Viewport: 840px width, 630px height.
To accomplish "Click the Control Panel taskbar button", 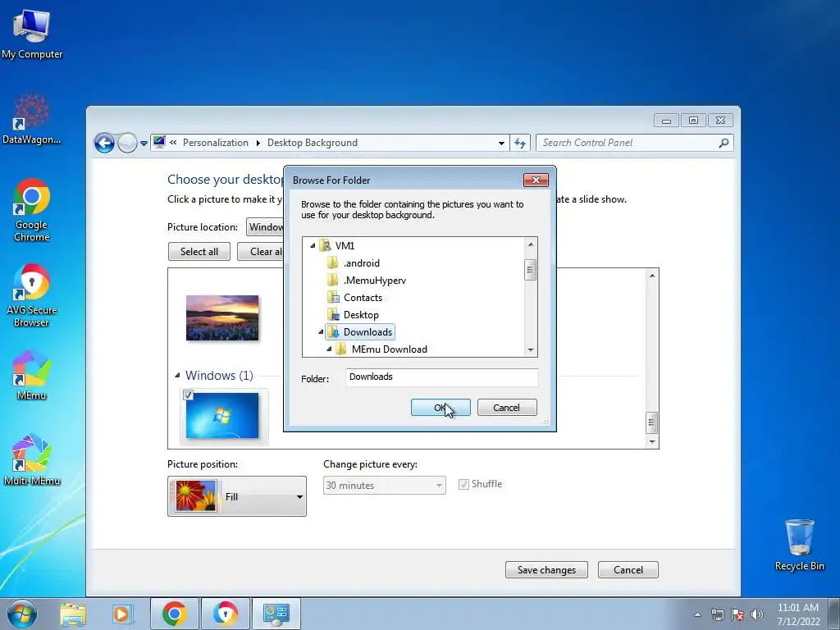I will pos(276,614).
